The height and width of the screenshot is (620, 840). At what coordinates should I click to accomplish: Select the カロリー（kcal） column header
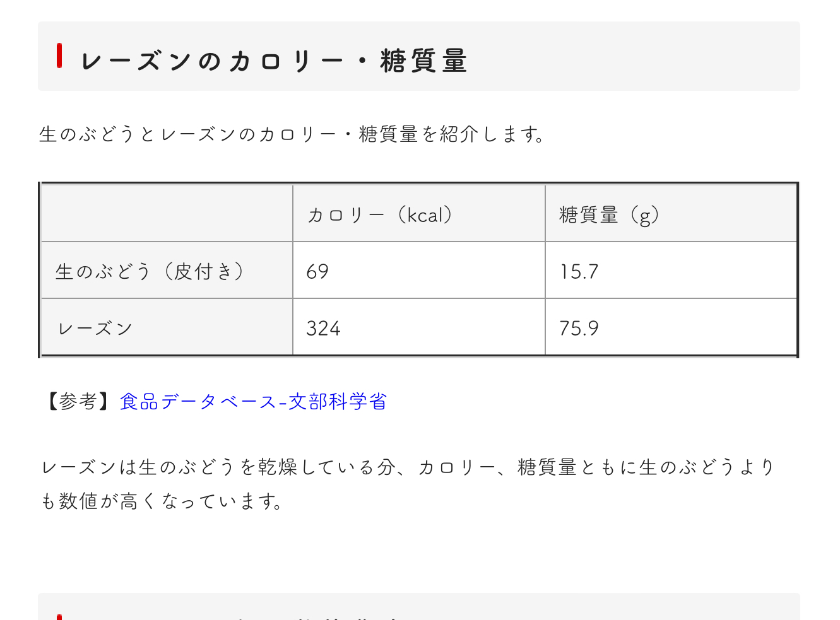coord(380,215)
